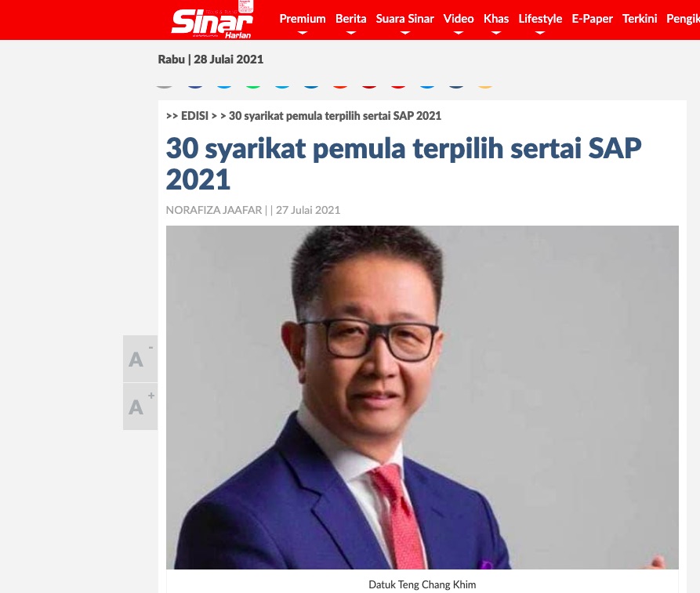Open the Khas menu

pos(496,19)
